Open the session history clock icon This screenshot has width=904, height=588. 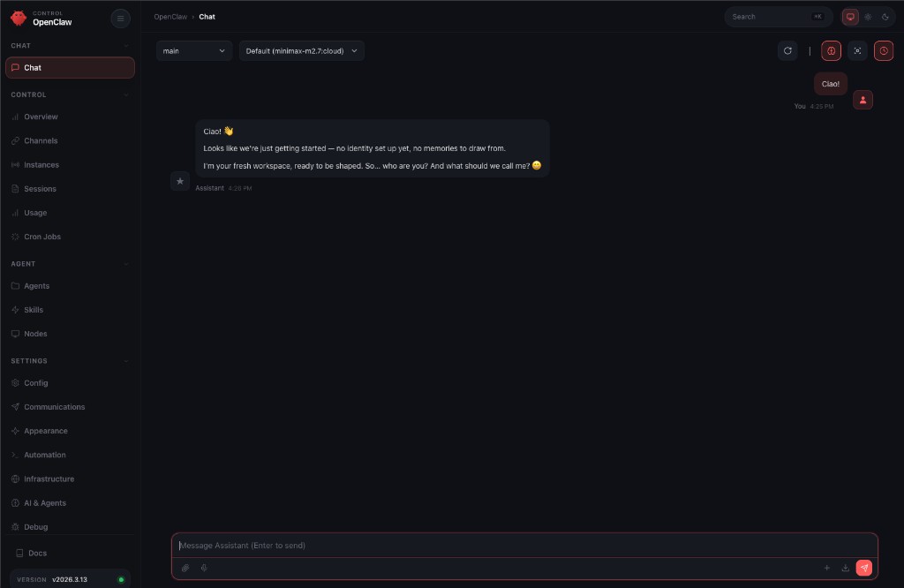point(884,50)
